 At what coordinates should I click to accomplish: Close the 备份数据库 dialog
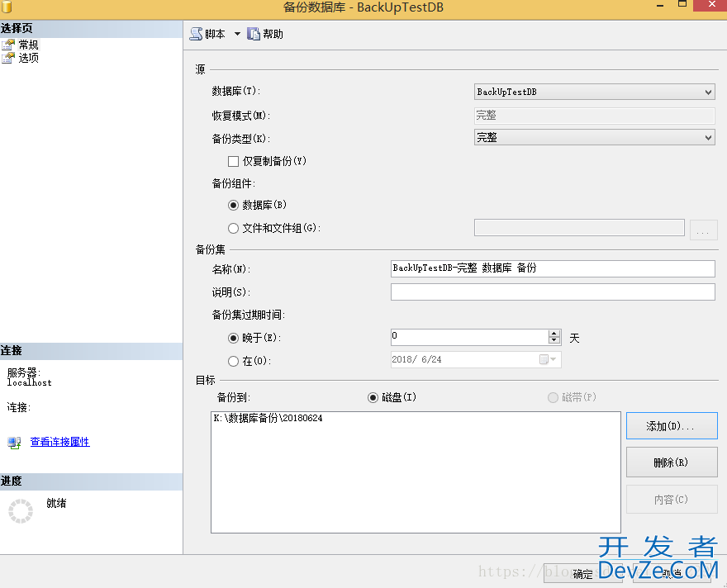(711, 5)
